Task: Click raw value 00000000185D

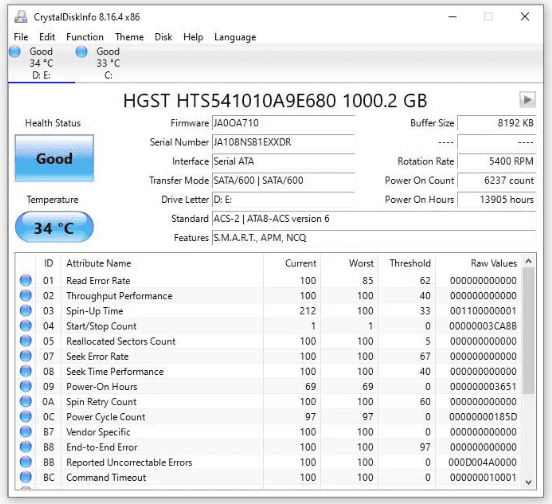Action: (x=483, y=417)
